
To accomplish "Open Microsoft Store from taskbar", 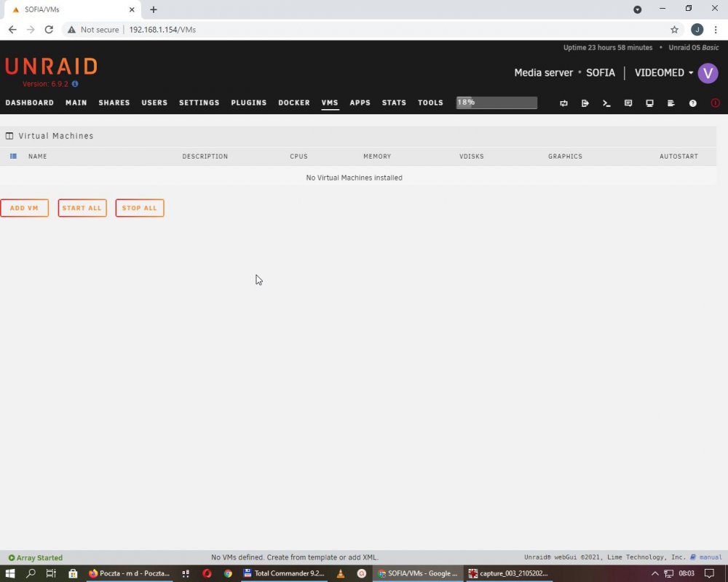I will (73, 573).
